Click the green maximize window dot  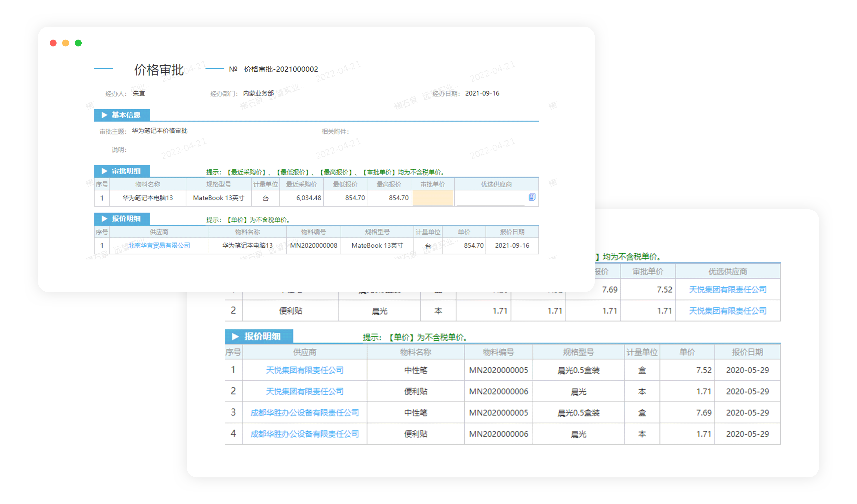[78, 43]
